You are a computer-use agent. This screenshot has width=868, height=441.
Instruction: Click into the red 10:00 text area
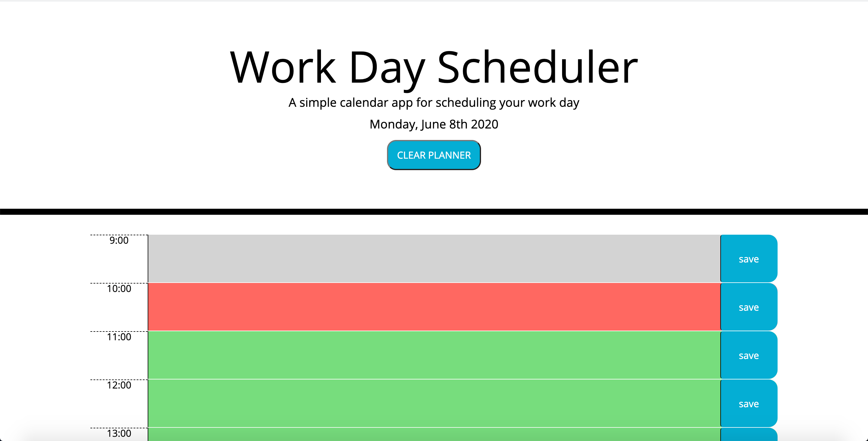[x=434, y=307]
